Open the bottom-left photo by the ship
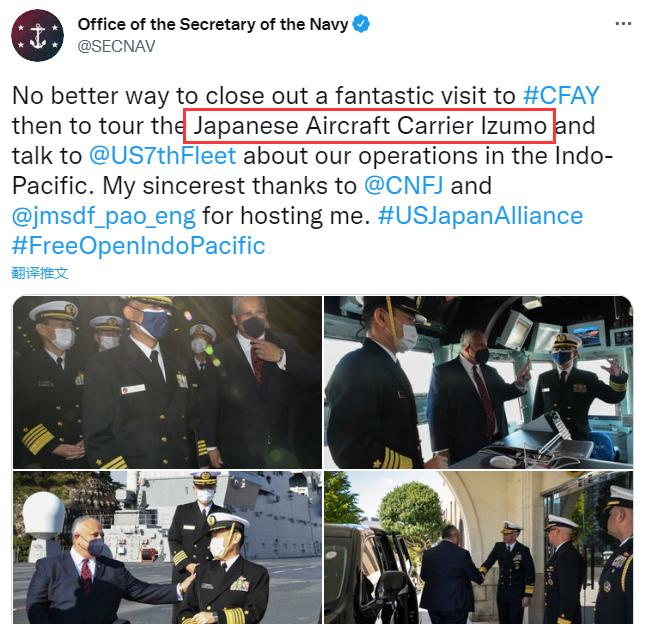The image size is (647, 624). 167,547
